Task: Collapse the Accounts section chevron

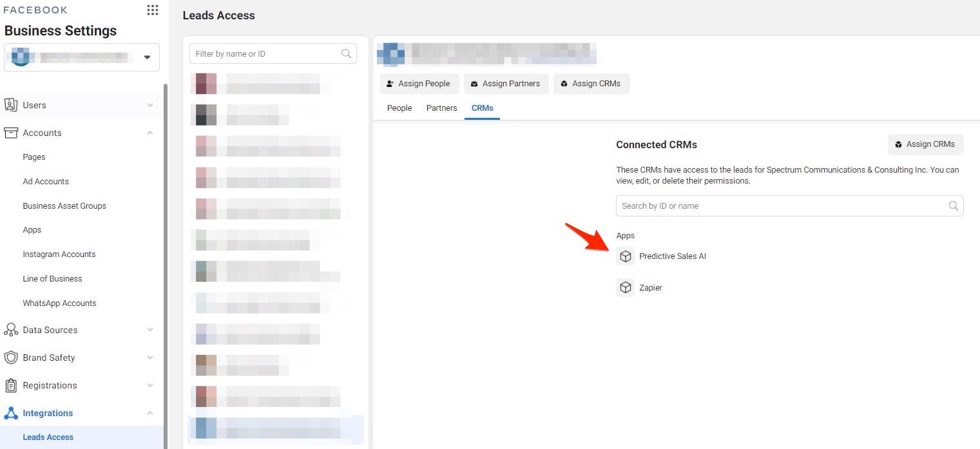Action: (150, 133)
